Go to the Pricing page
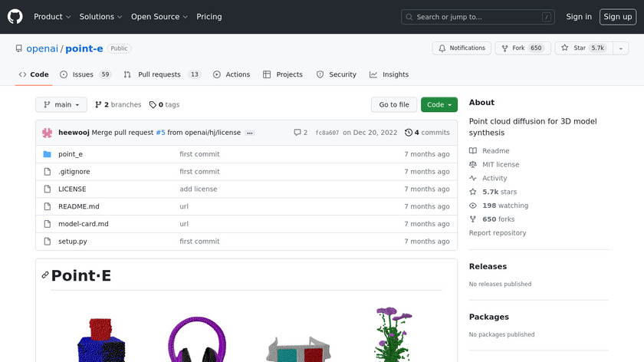The image size is (644, 362). [x=209, y=17]
